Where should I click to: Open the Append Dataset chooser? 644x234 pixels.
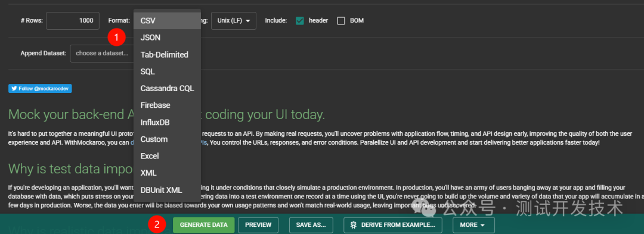pyautogui.click(x=102, y=53)
